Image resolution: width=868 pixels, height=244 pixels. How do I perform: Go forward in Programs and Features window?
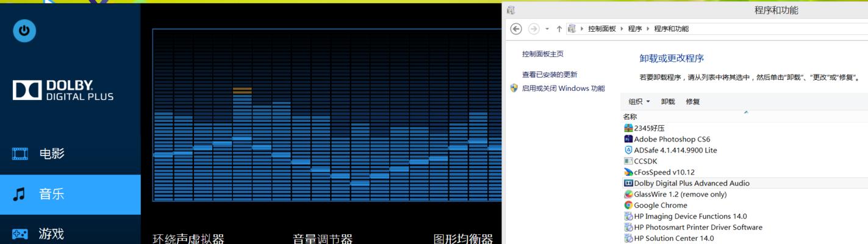pyautogui.click(x=534, y=29)
